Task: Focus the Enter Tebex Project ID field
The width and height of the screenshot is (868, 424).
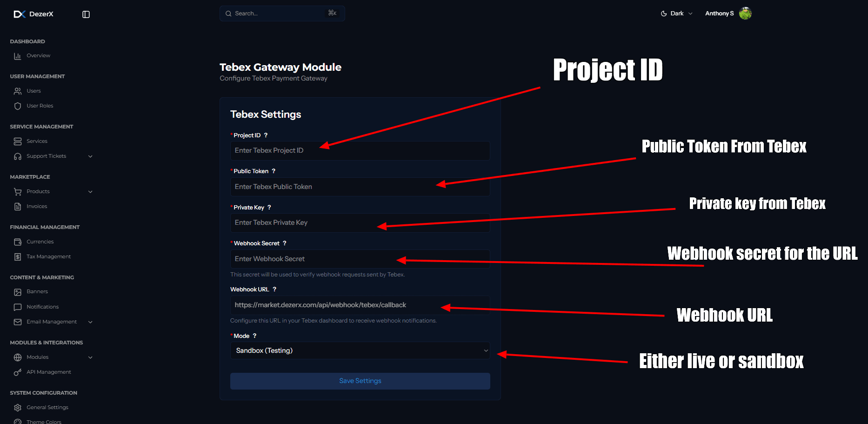Action: pyautogui.click(x=360, y=151)
